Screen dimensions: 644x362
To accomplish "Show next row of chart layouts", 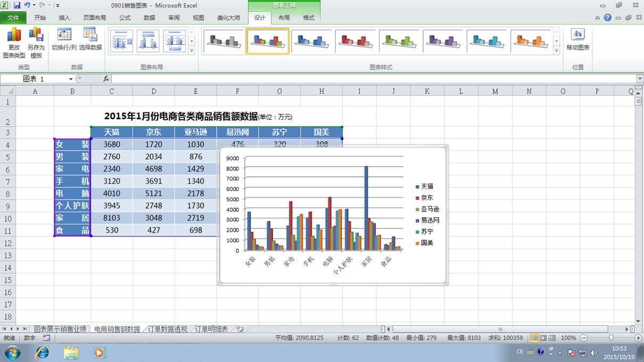I will click(192, 41).
